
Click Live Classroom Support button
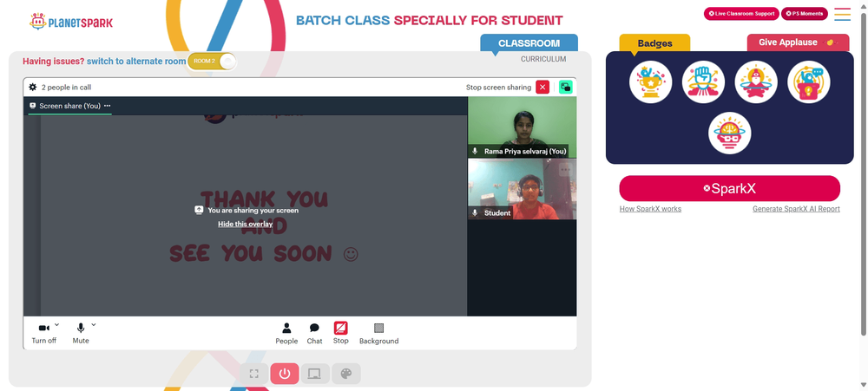[x=741, y=14]
